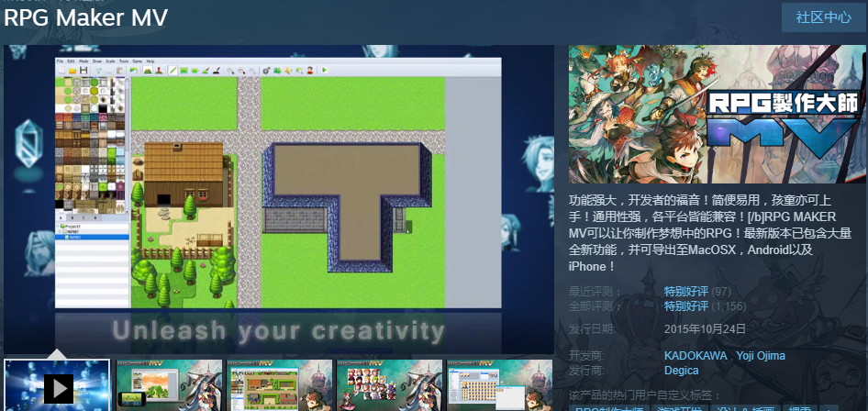
Task: Click the 最近评测 label
Action: pos(595,292)
